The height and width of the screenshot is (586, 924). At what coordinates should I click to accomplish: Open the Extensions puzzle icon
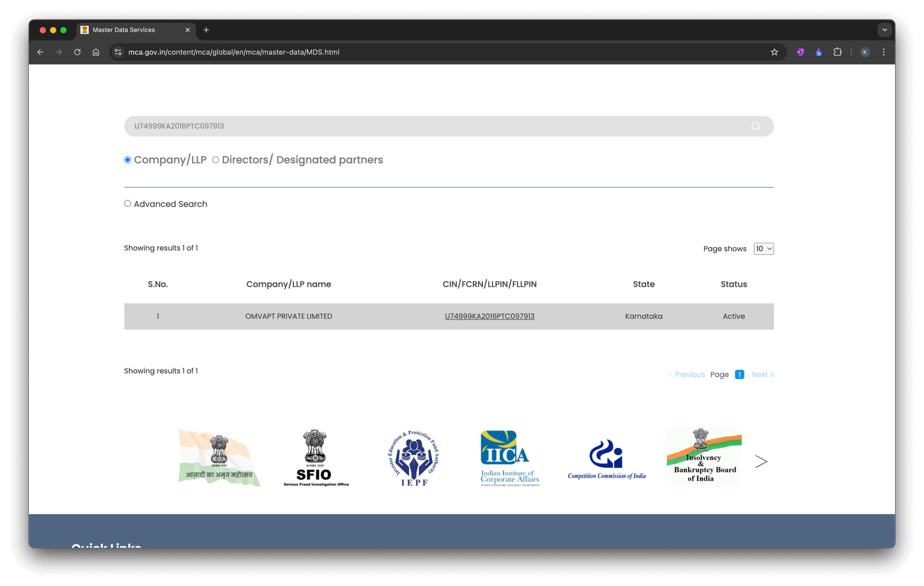click(x=837, y=52)
